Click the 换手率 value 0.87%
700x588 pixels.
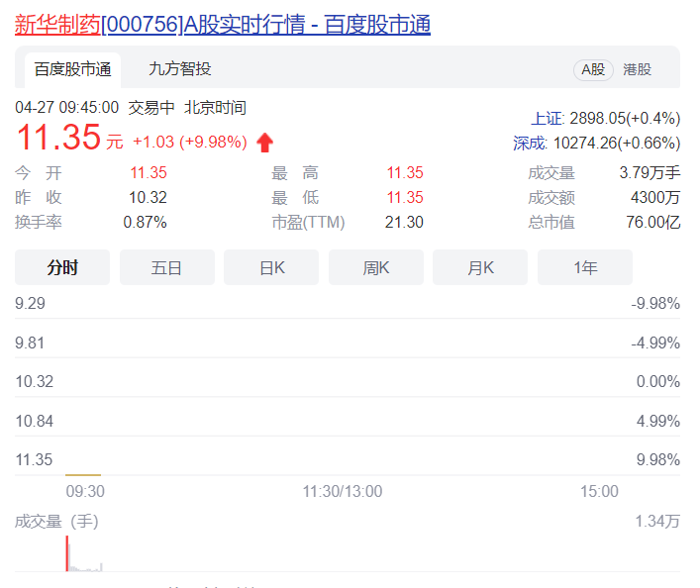(146, 222)
